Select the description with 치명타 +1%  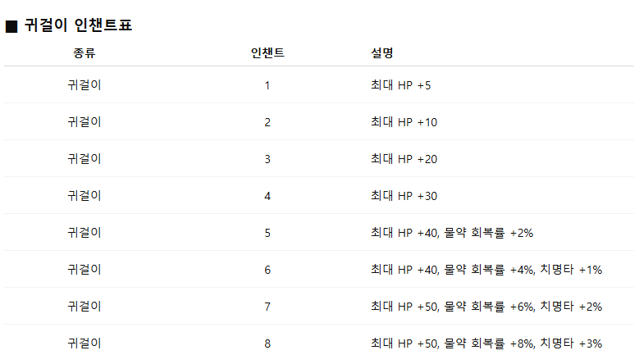click(486, 270)
